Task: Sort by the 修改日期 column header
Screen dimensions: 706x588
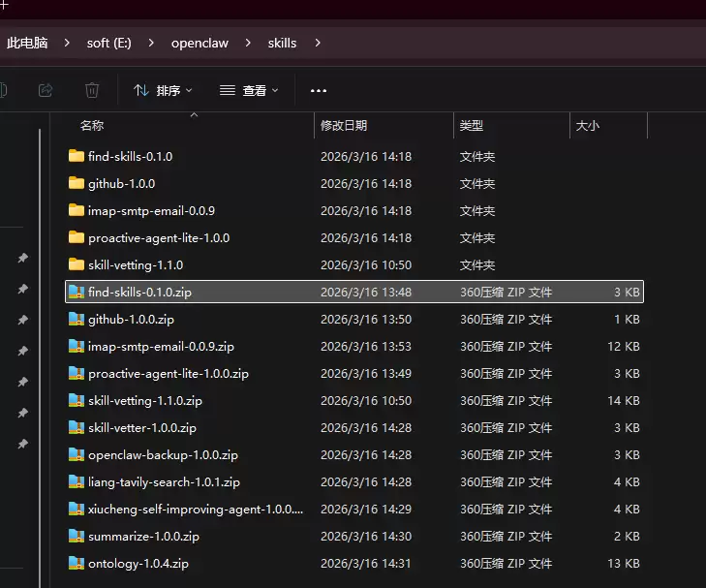Action: [x=344, y=126]
